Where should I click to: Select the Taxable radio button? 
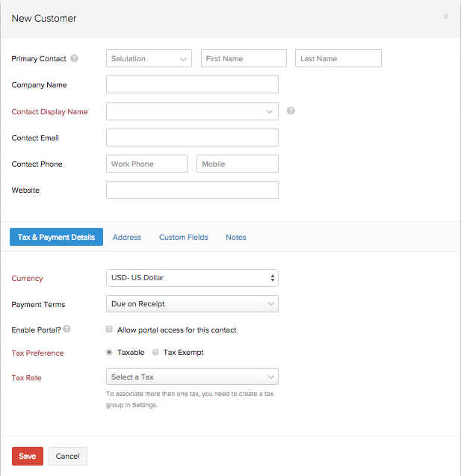pos(110,352)
